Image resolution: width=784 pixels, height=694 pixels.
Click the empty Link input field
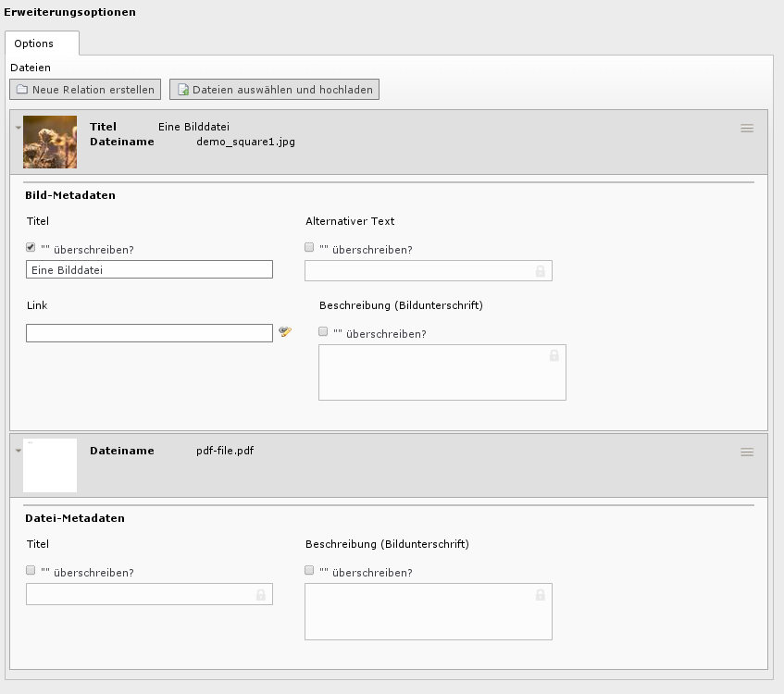(x=150, y=333)
